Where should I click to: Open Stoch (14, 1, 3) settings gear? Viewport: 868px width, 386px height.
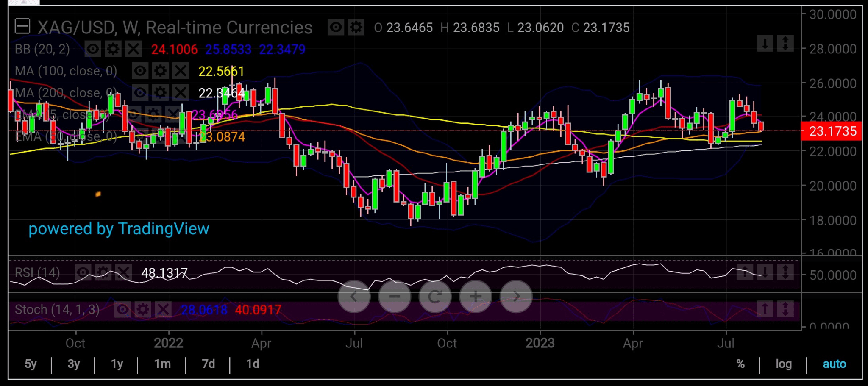click(143, 310)
